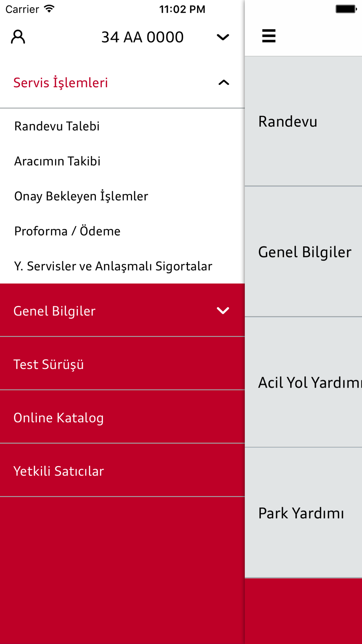Tap the Wi-Fi status bar icon

click(49, 9)
